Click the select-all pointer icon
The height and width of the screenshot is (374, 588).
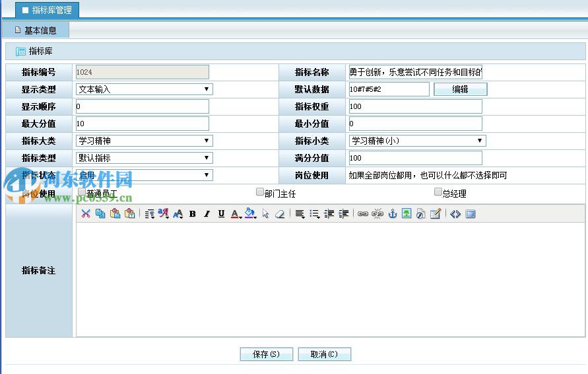click(x=265, y=213)
